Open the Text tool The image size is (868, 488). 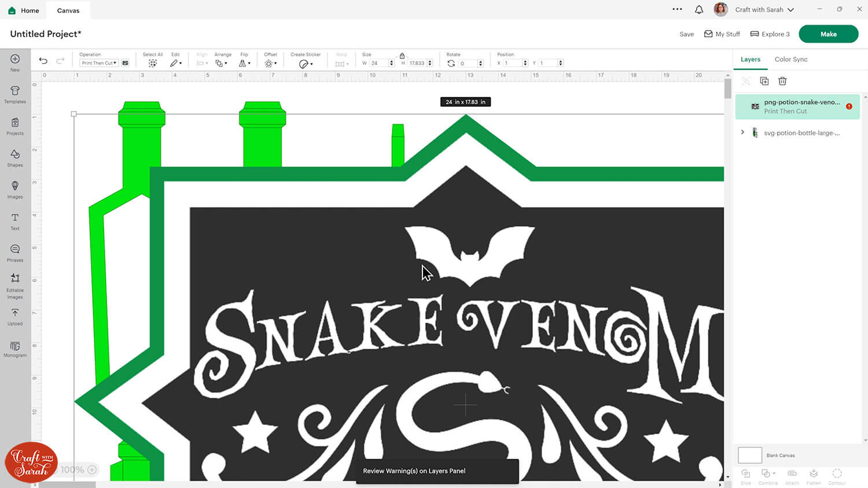[15, 221]
